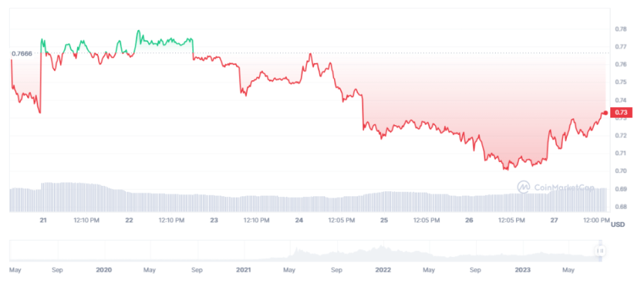Select the 2022 marker on the navigator timeline
Image resolution: width=644 pixels, height=287 pixels.
(x=383, y=271)
